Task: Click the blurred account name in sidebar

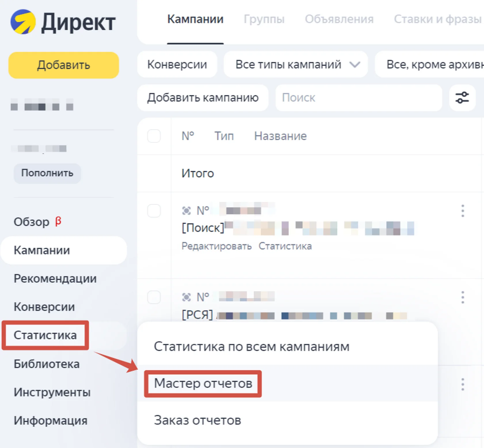Action: pyautogui.click(x=42, y=105)
